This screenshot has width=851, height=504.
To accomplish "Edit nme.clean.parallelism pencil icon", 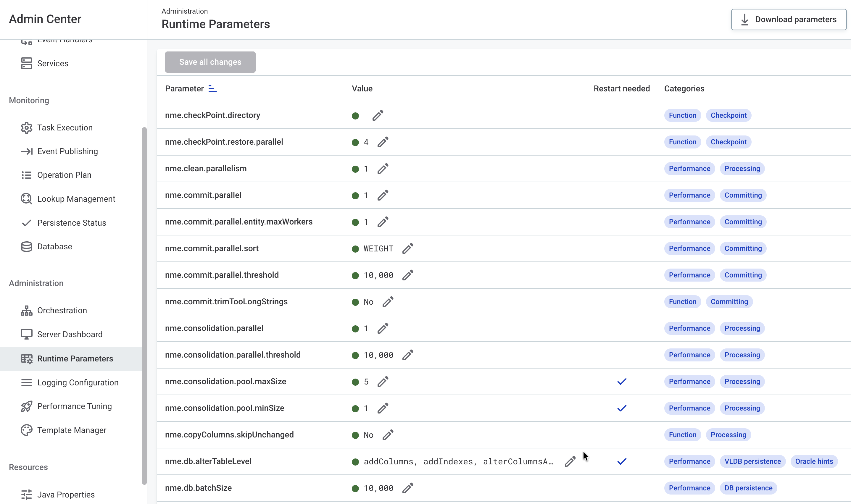I will tap(383, 169).
